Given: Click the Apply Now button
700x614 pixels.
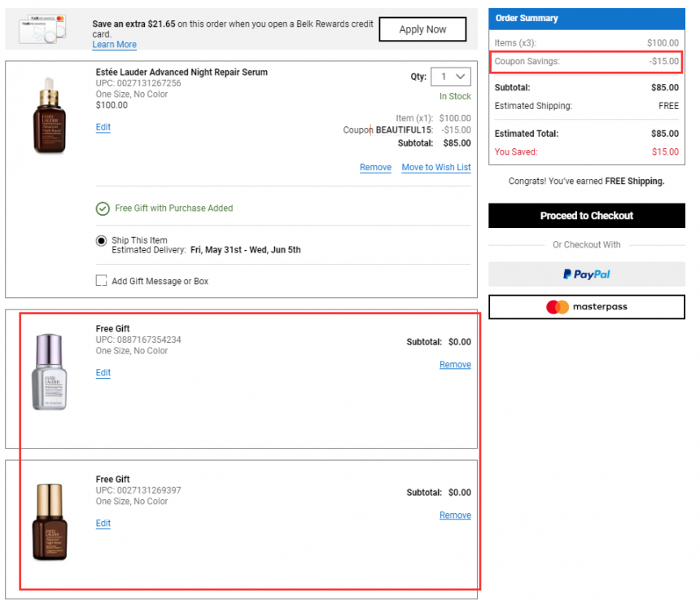Looking at the screenshot, I should click(422, 29).
